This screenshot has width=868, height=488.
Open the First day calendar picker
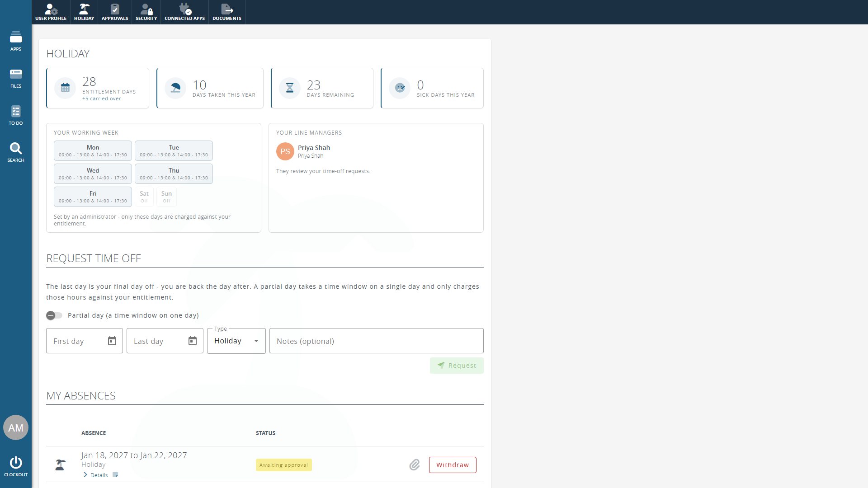click(112, 341)
